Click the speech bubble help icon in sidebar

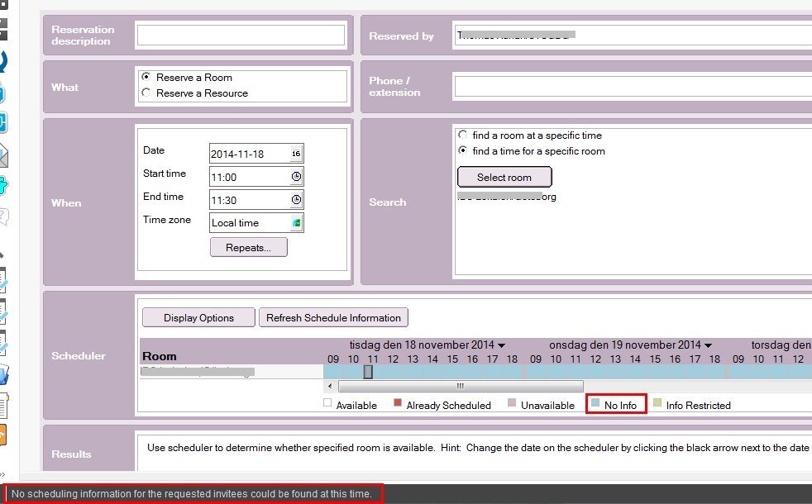(x=3, y=216)
